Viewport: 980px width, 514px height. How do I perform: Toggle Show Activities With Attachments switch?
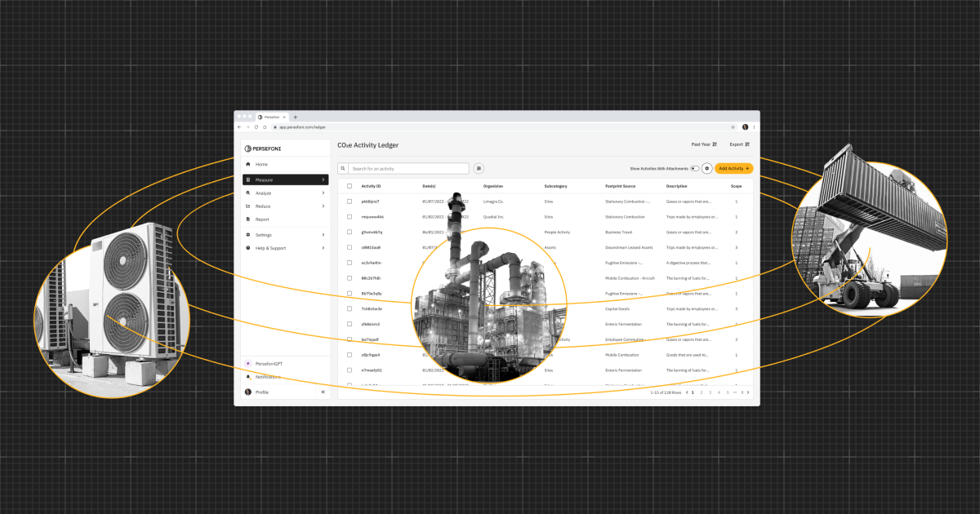694,168
